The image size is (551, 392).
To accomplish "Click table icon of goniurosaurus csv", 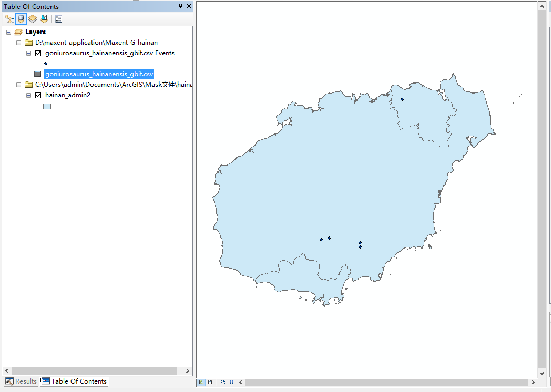I will pyautogui.click(x=38, y=74).
